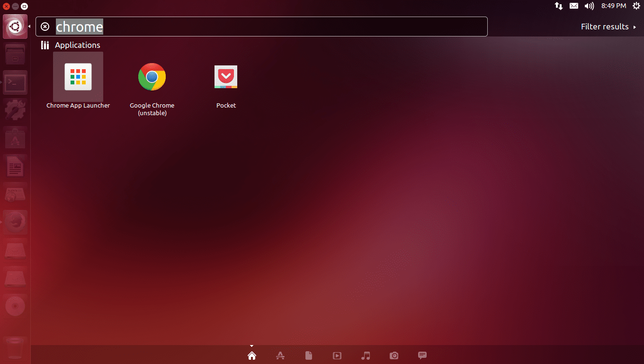This screenshot has width=644, height=364.
Task: Open Firefox from the launcher
Action: 15,222
